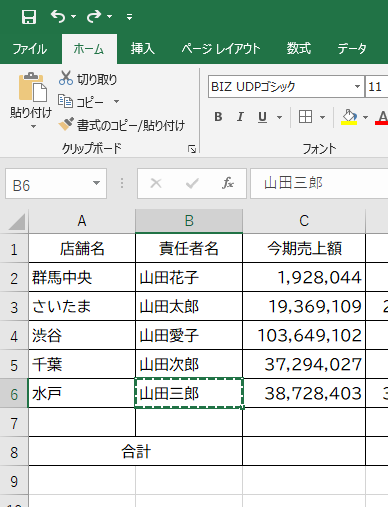This screenshot has width=388, height=507.
Task: Select row 1 header
Action: 14,249
